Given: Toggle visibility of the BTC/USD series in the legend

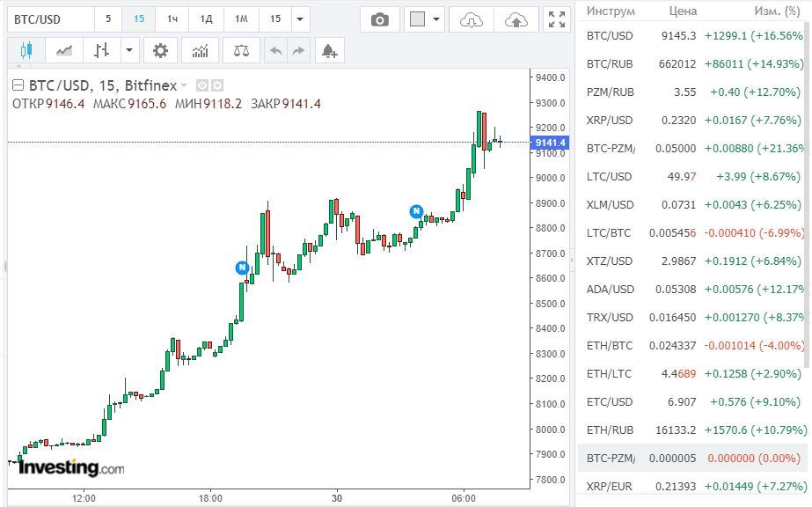Looking at the screenshot, I should point(201,85).
